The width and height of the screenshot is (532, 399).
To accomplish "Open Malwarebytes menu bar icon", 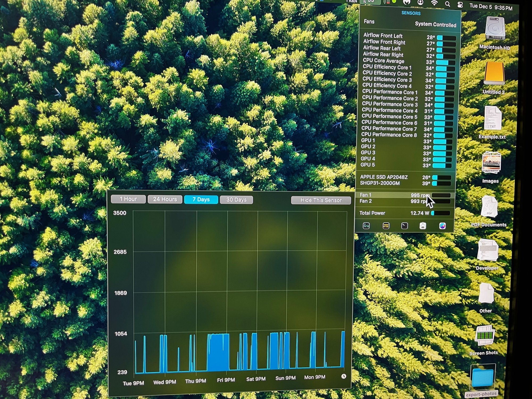I will coord(406,2).
